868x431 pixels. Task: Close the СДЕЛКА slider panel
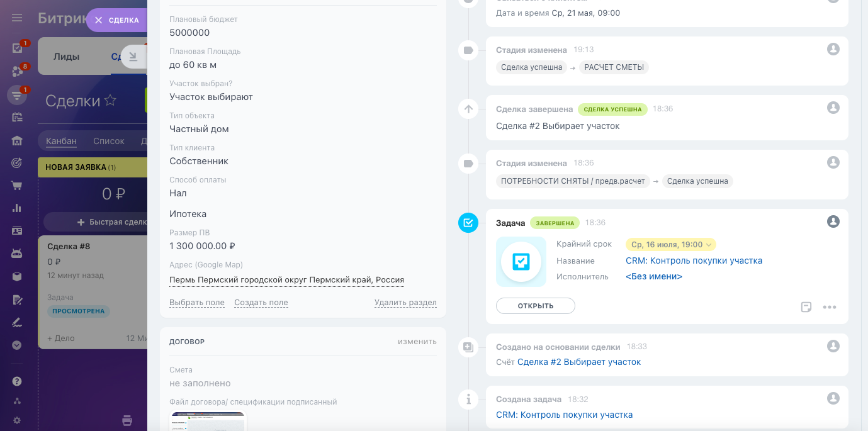click(x=98, y=20)
